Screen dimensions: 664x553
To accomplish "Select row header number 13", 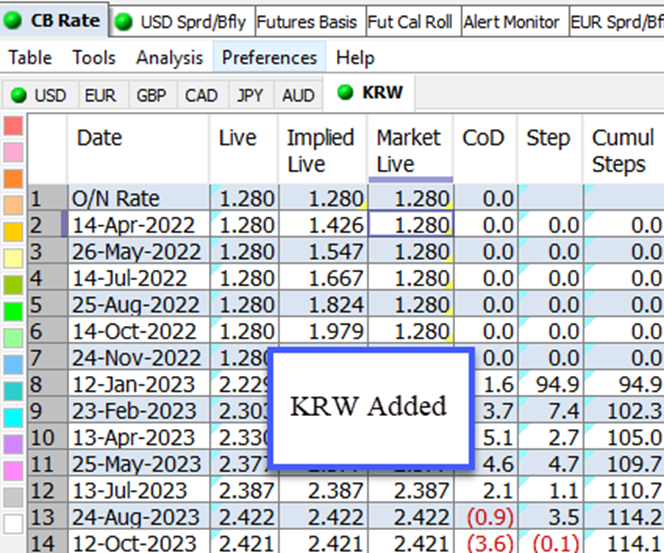I will click(47, 517).
